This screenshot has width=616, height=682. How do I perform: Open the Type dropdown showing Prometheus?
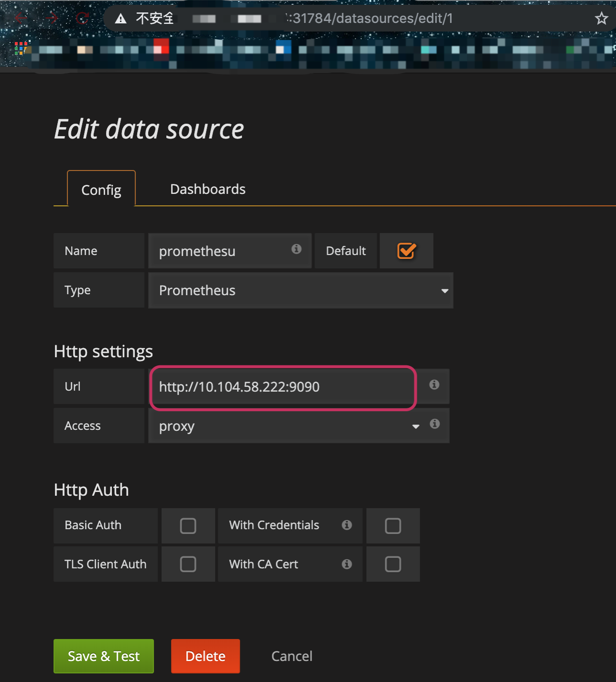(x=301, y=290)
